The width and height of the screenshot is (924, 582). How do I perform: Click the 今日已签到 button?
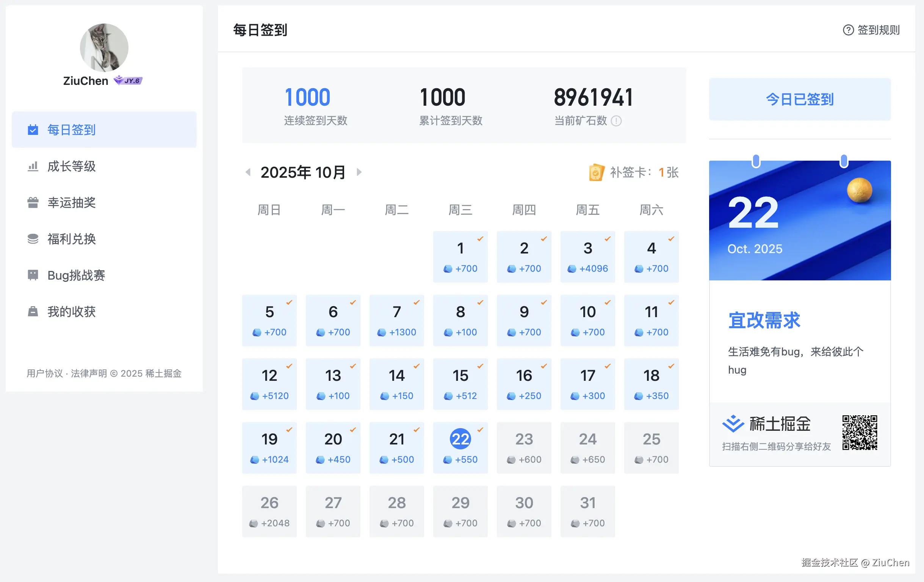pyautogui.click(x=800, y=99)
